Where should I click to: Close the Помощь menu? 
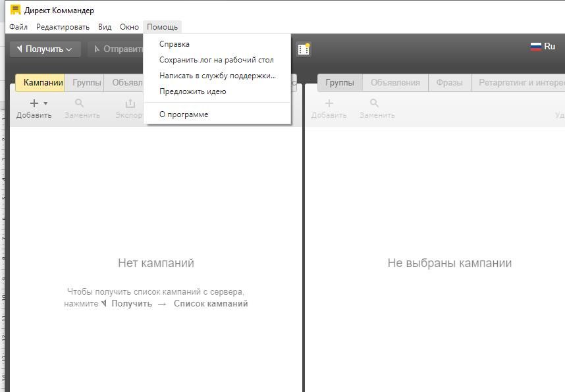pyautogui.click(x=162, y=27)
